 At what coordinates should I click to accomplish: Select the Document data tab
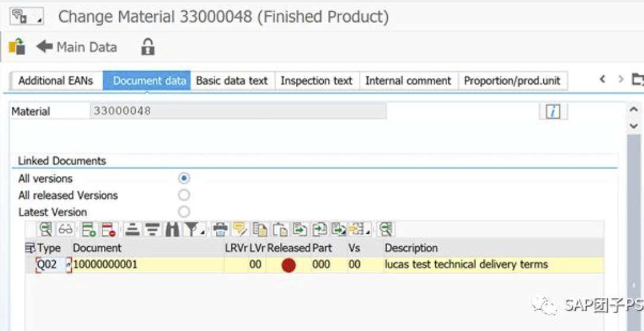tap(146, 81)
